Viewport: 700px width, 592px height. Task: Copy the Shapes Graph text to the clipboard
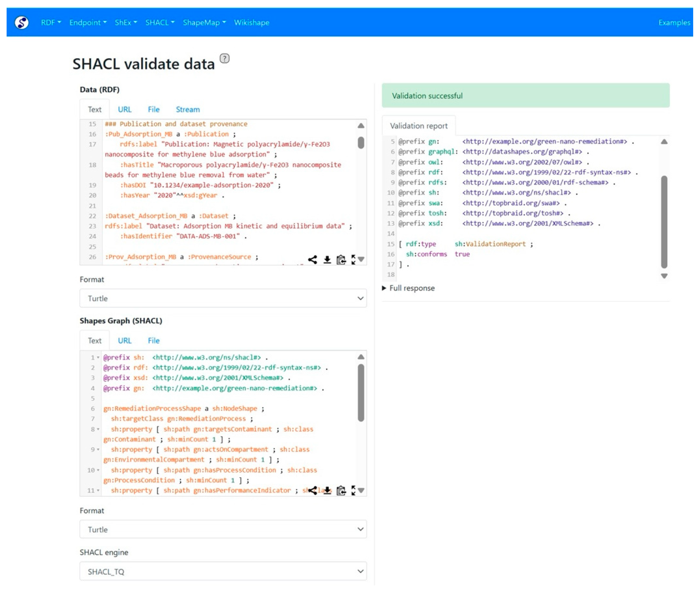point(341,490)
